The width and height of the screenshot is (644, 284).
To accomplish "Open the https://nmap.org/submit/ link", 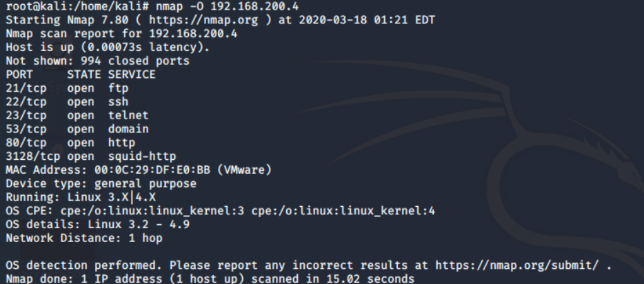I will point(516,265).
